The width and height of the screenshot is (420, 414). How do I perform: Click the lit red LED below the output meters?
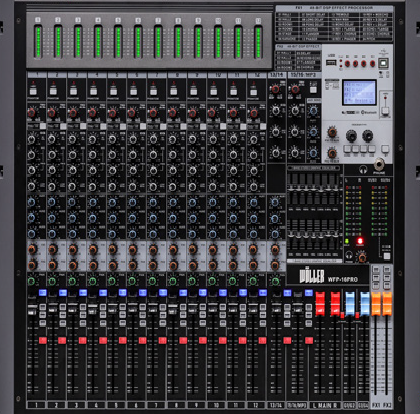pos(360,241)
